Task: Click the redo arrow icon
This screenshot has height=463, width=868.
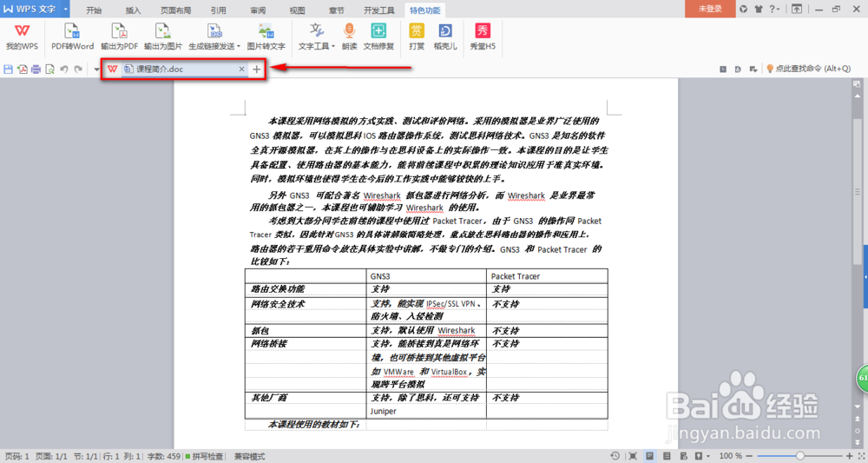Action: click(78, 69)
